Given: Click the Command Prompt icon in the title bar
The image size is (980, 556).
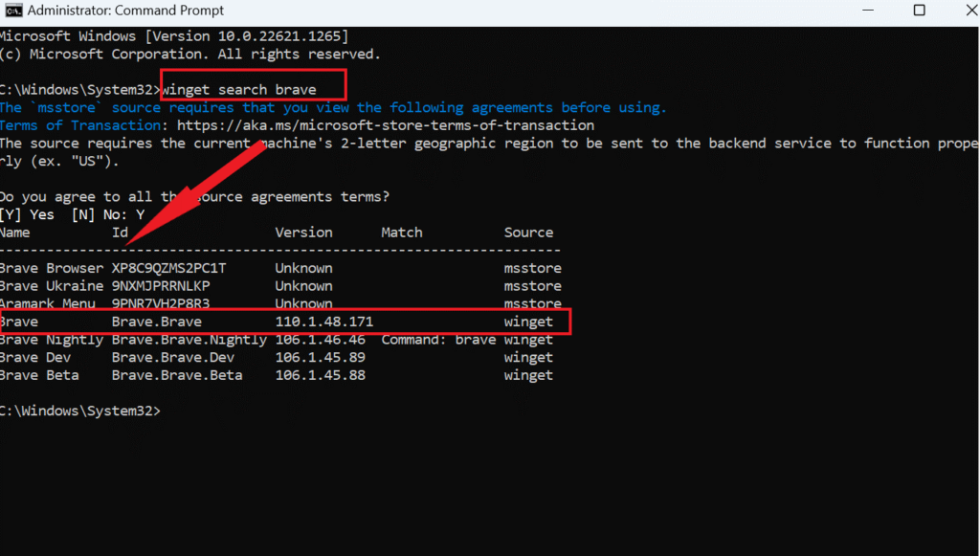Looking at the screenshot, I should tap(13, 11).
